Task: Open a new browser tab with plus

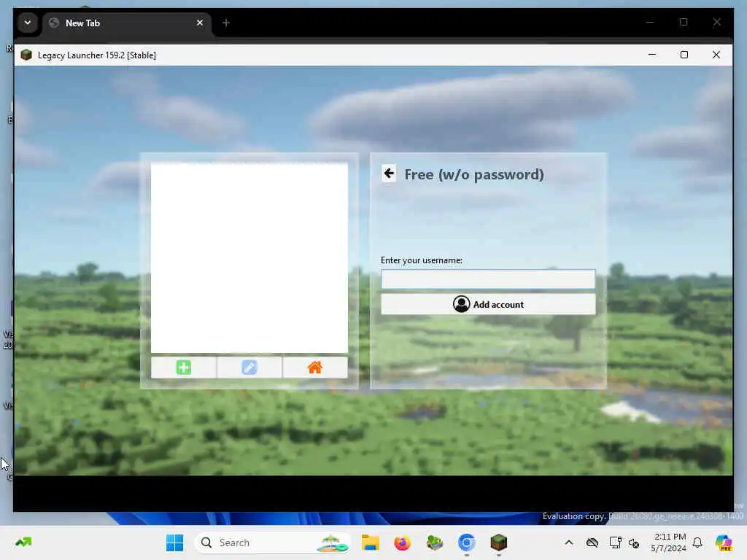Action: [226, 23]
